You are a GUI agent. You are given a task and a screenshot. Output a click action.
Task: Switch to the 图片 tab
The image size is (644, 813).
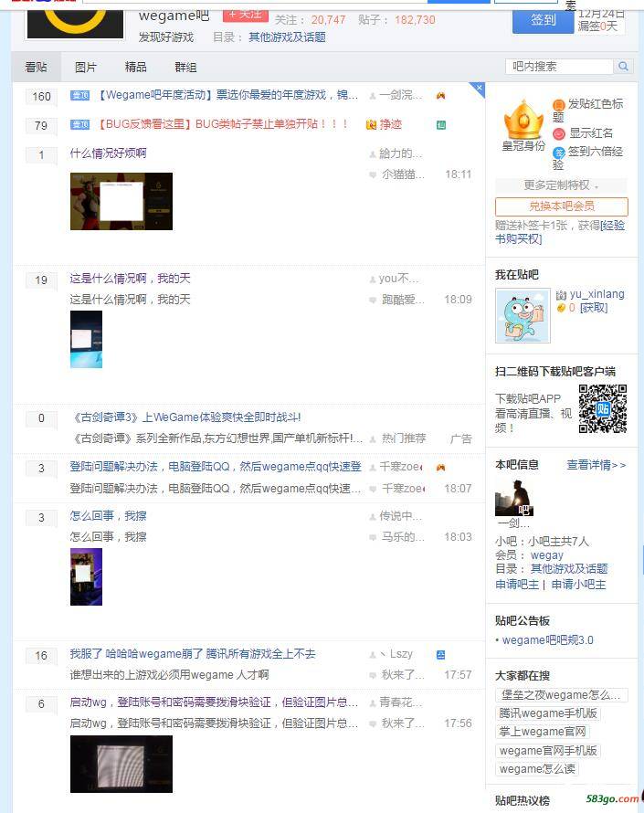point(86,67)
